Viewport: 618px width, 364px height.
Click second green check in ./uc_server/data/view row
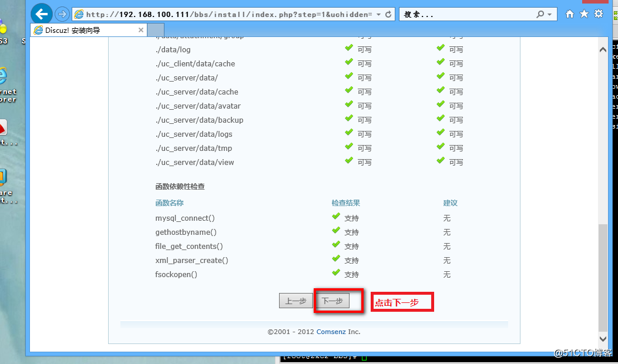[x=441, y=161]
